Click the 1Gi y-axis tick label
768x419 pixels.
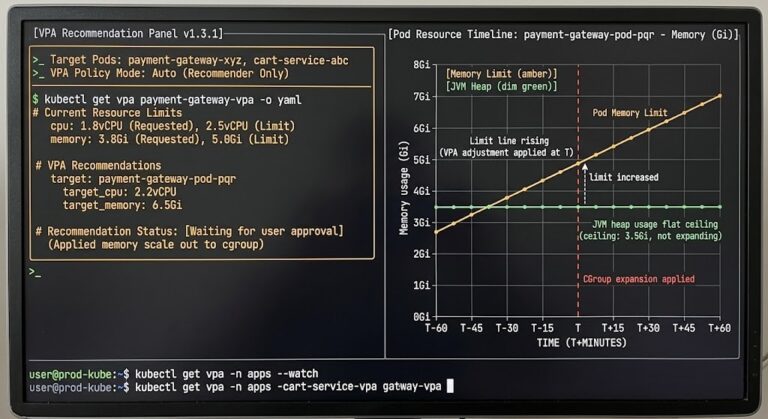tap(422, 285)
